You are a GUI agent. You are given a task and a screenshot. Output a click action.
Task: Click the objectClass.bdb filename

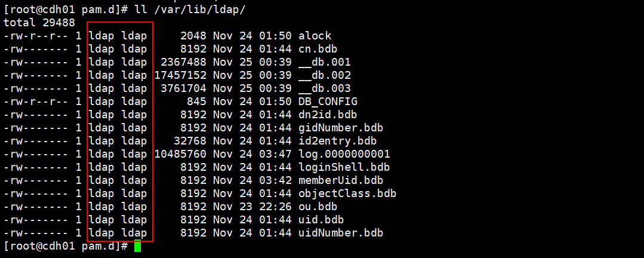pyautogui.click(x=347, y=193)
